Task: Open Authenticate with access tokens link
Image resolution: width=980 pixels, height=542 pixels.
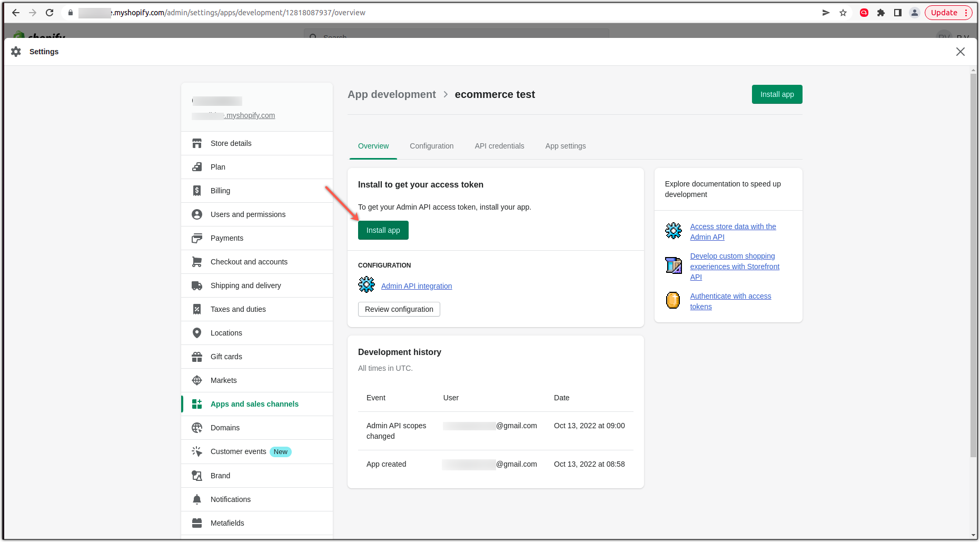Action: (x=731, y=301)
